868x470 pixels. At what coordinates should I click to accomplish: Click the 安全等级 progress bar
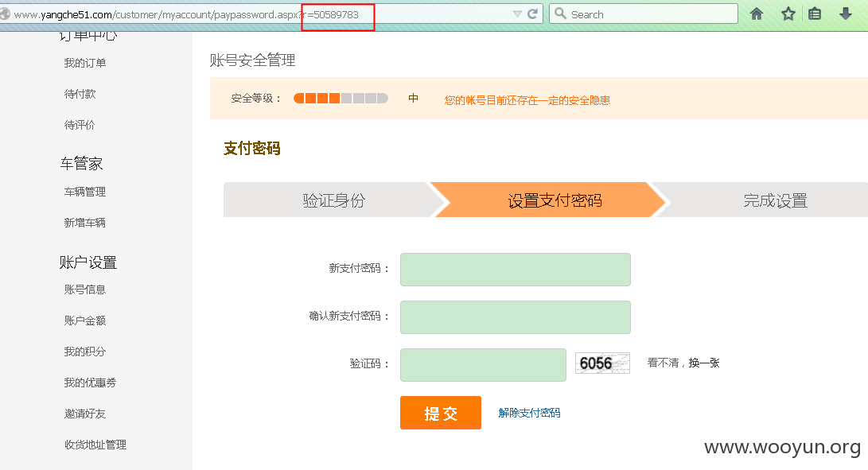[341, 99]
